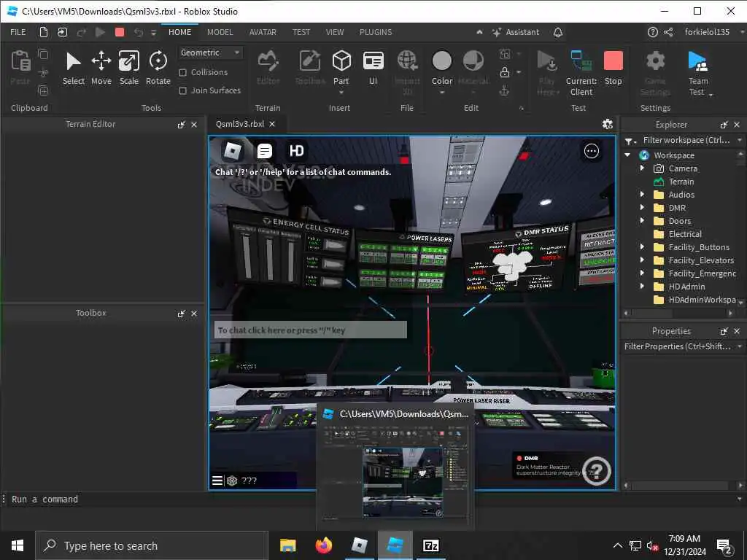
Task: Click the Filter workspace input
Action: point(686,140)
